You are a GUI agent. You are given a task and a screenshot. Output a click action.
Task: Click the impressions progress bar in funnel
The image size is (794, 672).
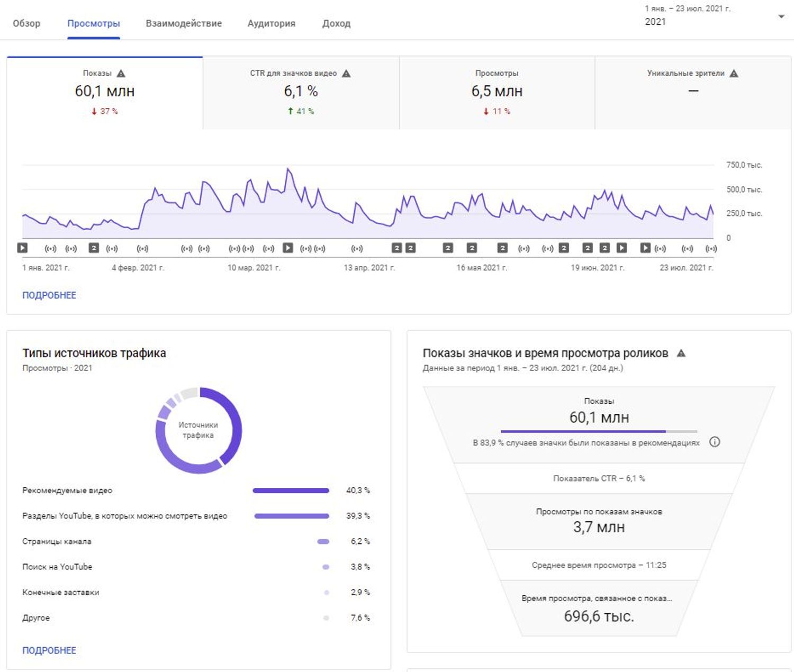click(599, 431)
